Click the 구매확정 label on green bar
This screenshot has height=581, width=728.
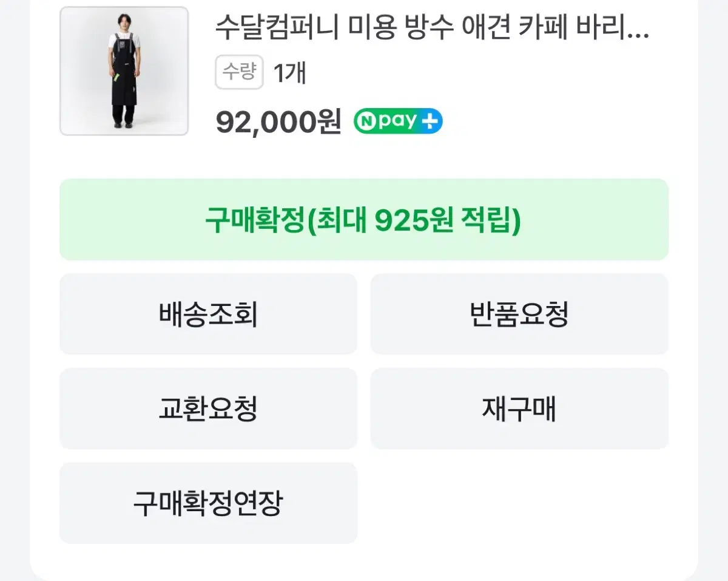(x=253, y=221)
